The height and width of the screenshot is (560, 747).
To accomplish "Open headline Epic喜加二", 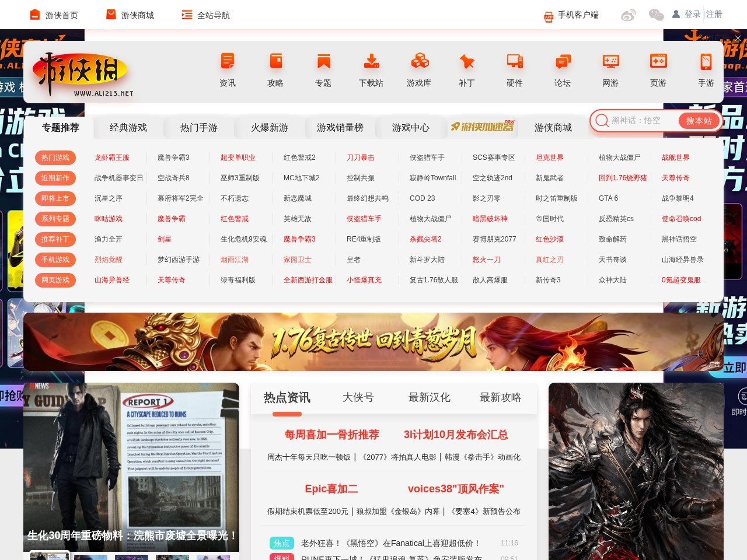I will coord(331,489).
